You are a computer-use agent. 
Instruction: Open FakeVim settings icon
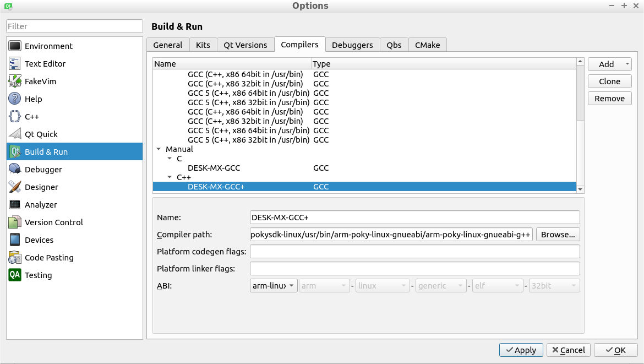(x=15, y=82)
